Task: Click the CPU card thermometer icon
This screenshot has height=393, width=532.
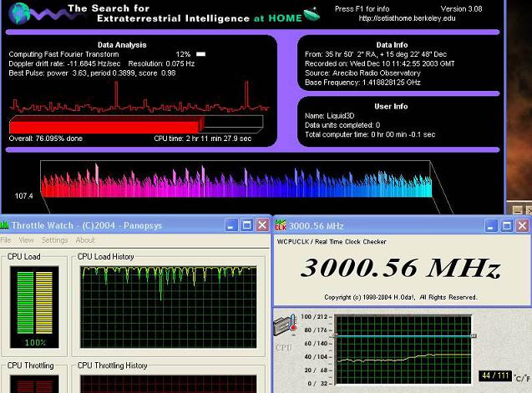Action: (x=285, y=325)
